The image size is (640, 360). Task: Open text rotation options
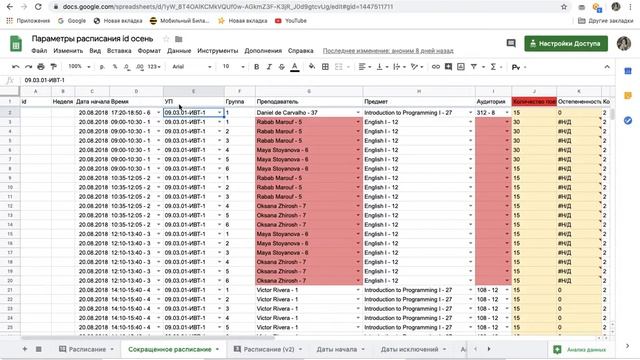coord(416,67)
